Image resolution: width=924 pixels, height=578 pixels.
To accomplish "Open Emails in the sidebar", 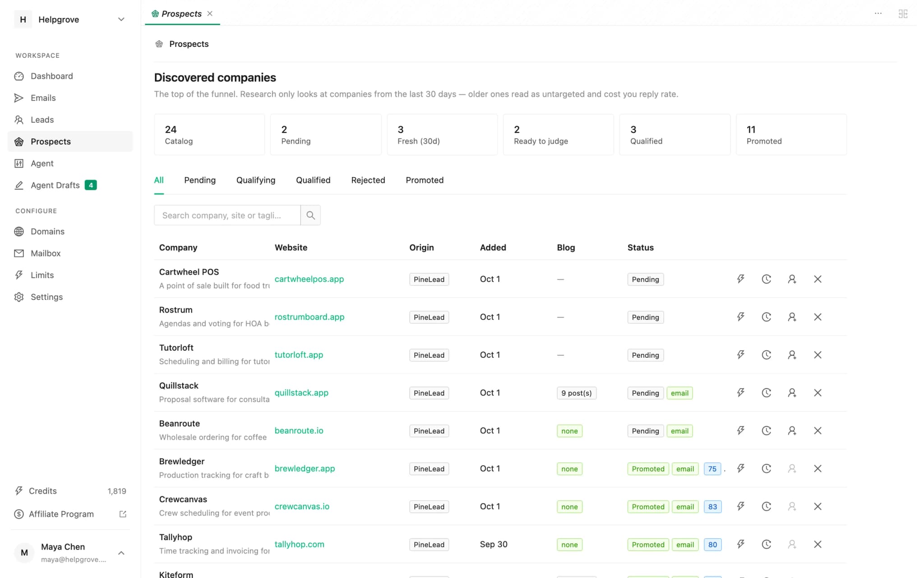I will [x=70, y=98].
